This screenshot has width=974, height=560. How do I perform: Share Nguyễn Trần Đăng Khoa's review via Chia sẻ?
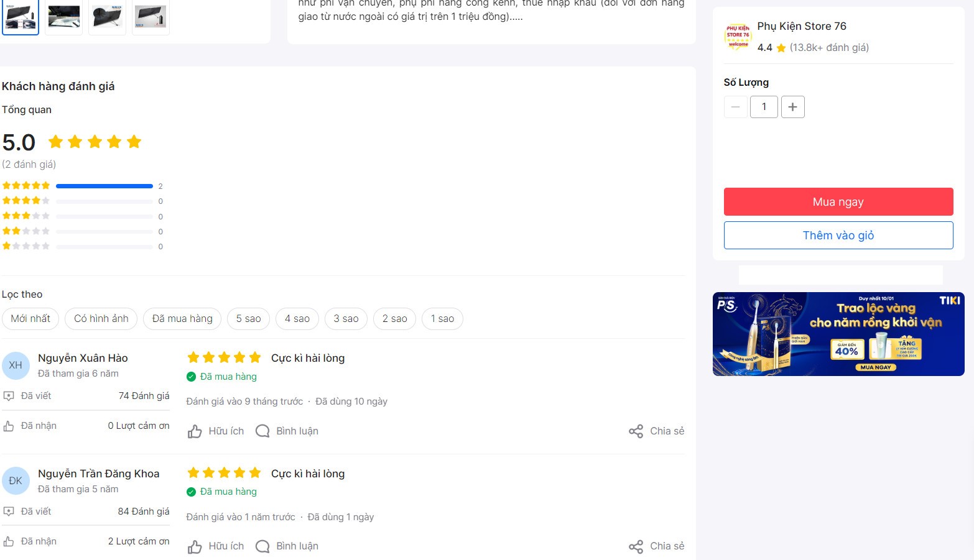[x=656, y=546]
